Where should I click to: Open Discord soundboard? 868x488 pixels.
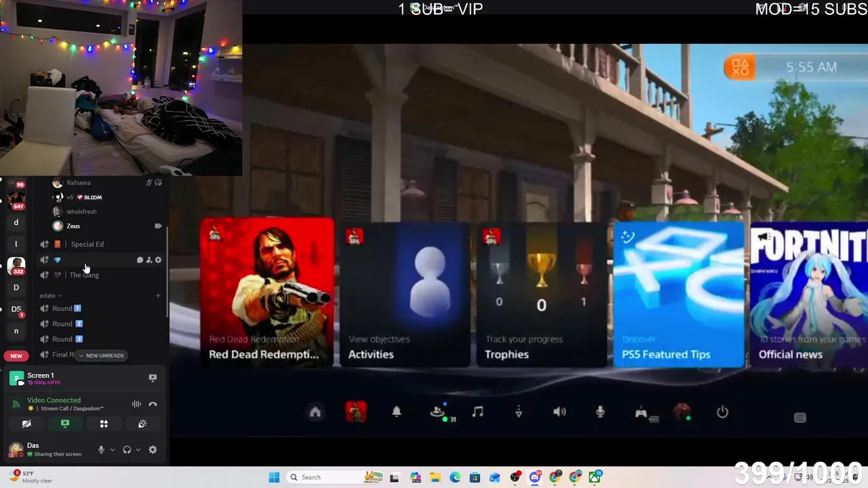click(142, 424)
